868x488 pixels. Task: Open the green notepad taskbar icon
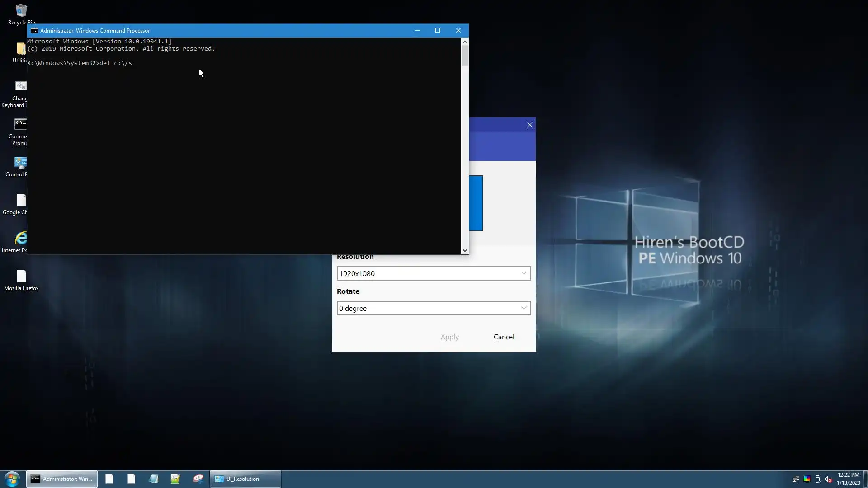pos(175,479)
